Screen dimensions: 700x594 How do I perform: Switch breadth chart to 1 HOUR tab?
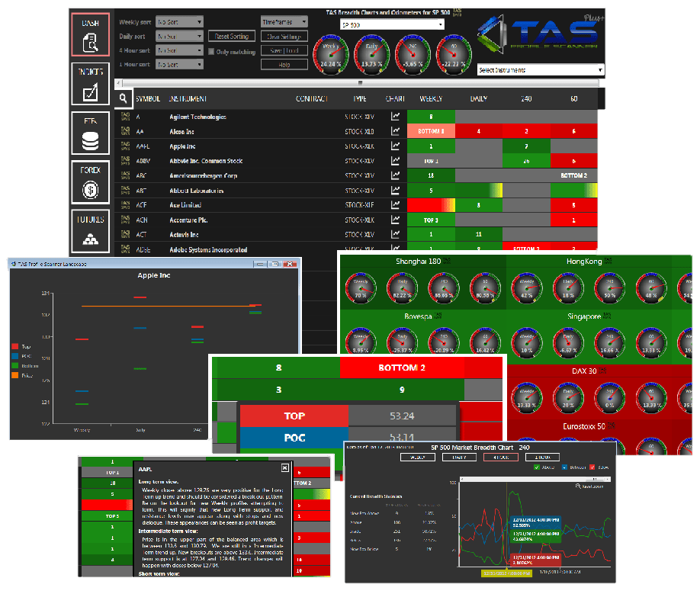pos(542,457)
